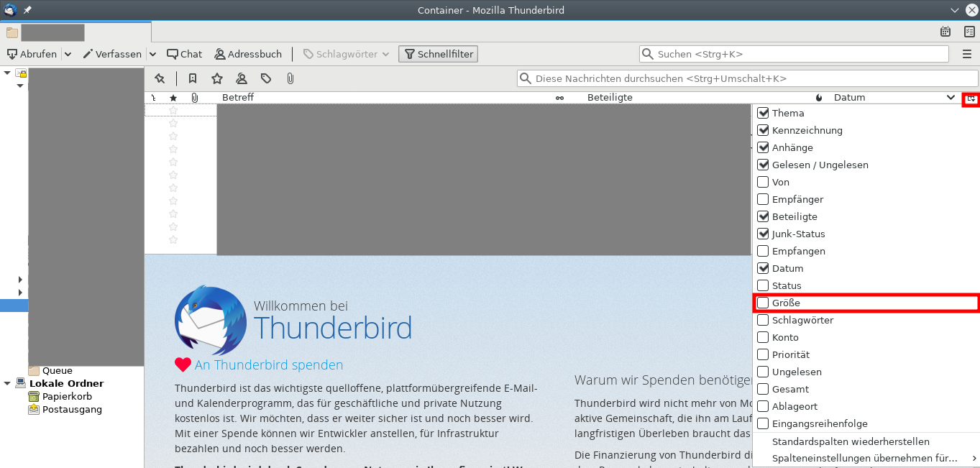Enable the Größe column
Image resolution: width=980 pixels, height=468 pixels.
tap(866, 303)
